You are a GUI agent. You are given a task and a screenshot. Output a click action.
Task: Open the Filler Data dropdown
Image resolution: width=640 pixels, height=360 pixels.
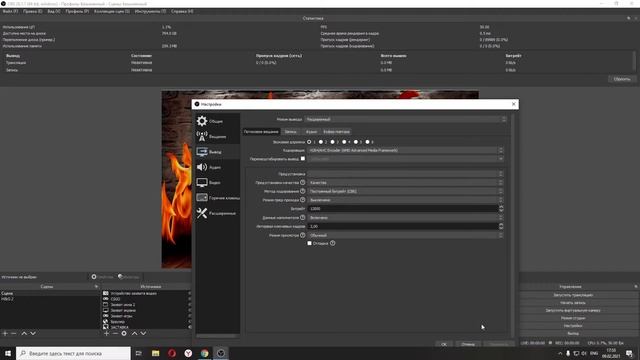pos(406,218)
